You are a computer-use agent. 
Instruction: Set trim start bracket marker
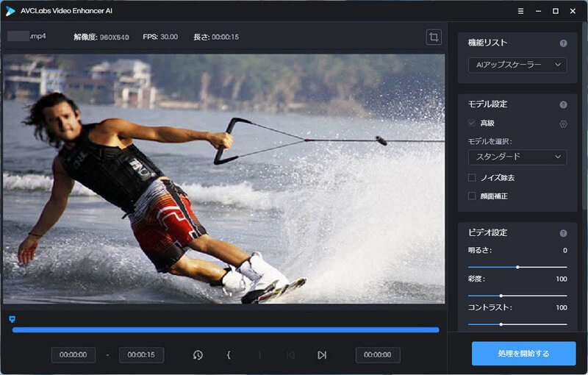pyautogui.click(x=229, y=354)
